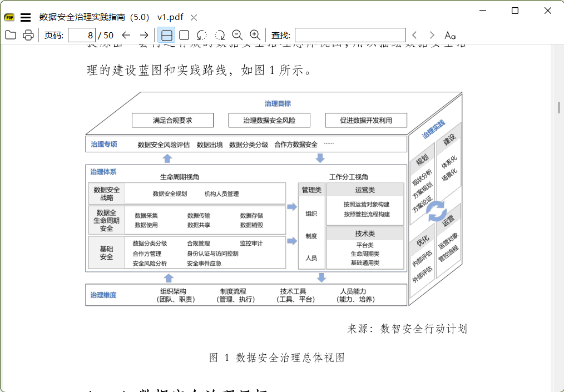The width and height of the screenshot is (564, 392).
Task: Rotate page counterclockwise
Action: [202, 35]
